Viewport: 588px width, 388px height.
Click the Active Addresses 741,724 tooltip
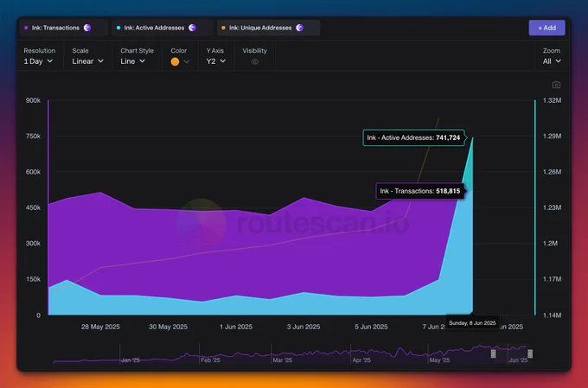[x=413, y=137]
